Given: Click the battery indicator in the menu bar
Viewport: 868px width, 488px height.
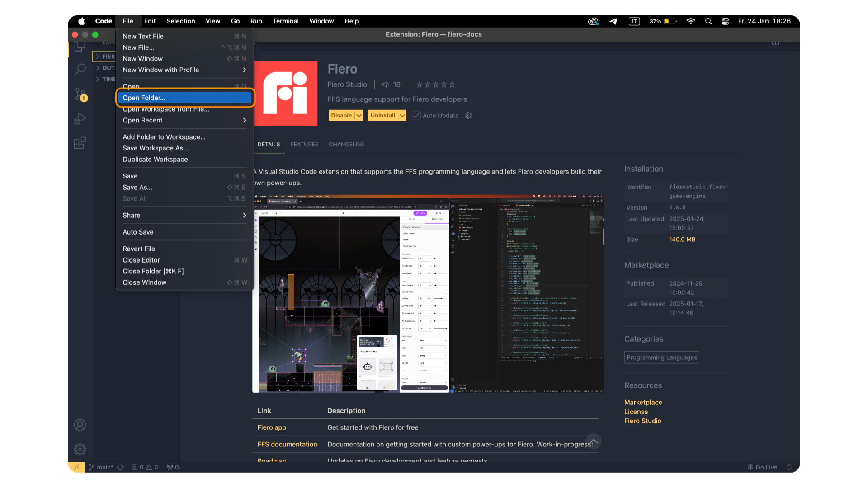Looking at the screenshot, I should point(663,21).
